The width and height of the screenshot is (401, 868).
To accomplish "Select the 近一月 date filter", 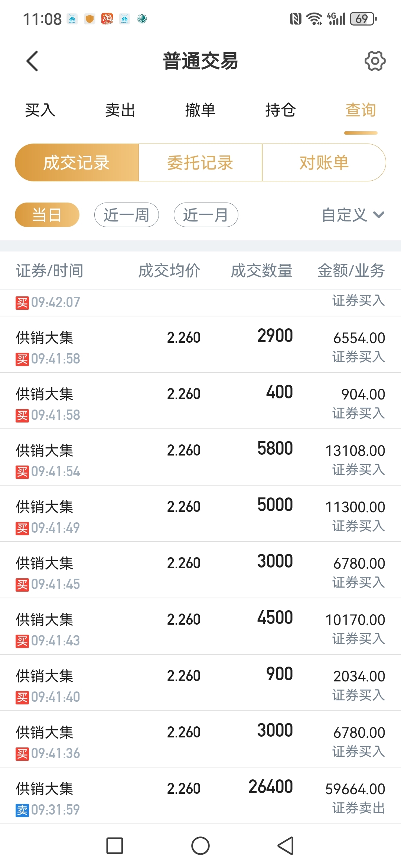I will click(x=206, y=215).
